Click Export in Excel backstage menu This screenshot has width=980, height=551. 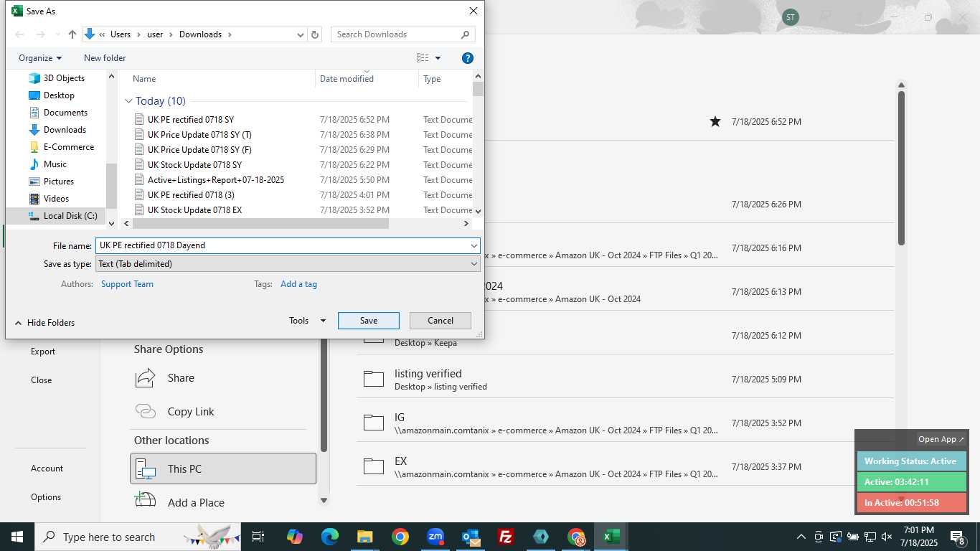(43, 352)
